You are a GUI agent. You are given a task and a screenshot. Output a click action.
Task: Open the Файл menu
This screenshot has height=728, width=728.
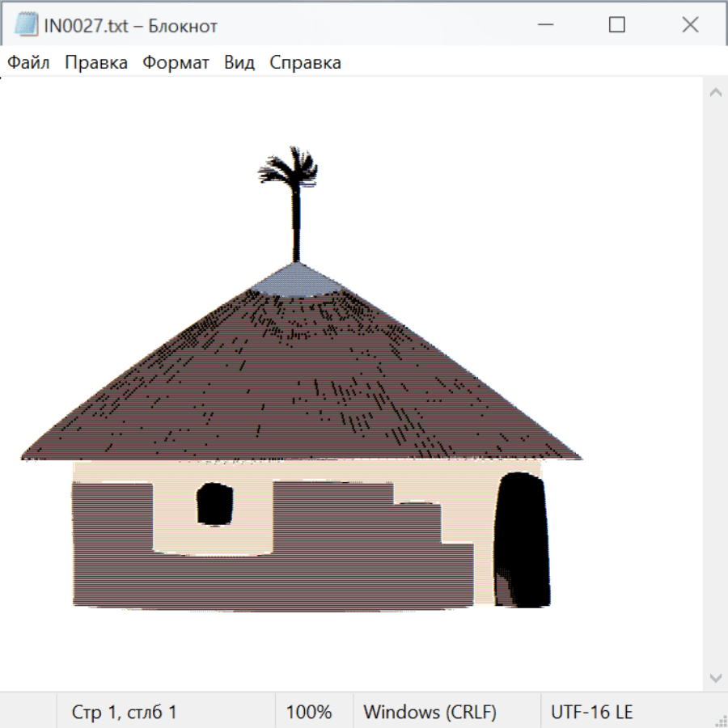[28, 63]
